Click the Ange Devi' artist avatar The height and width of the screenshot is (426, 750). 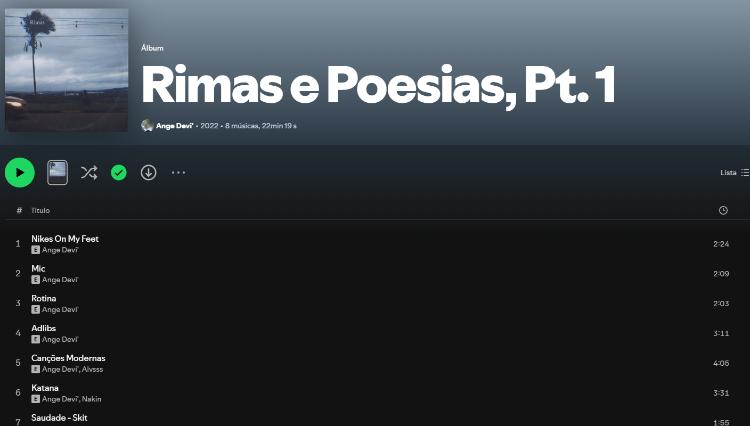[147, 126]
